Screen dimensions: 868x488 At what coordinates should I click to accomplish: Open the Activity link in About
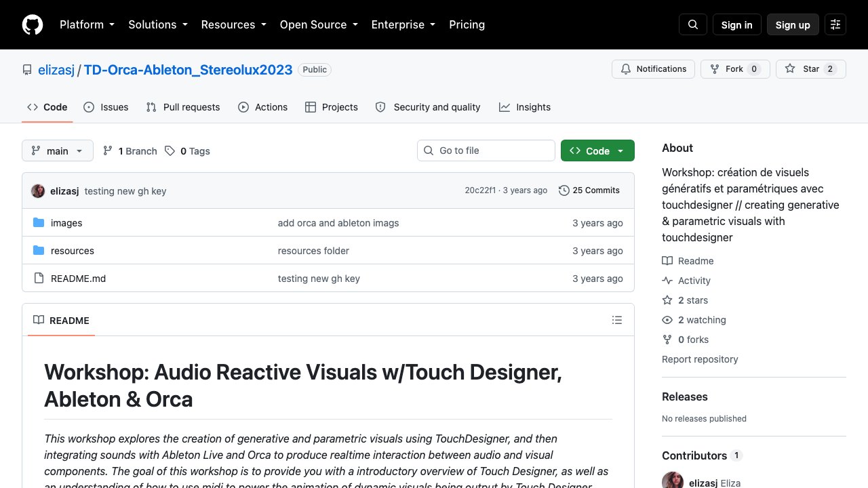click(x=686, y=281)
